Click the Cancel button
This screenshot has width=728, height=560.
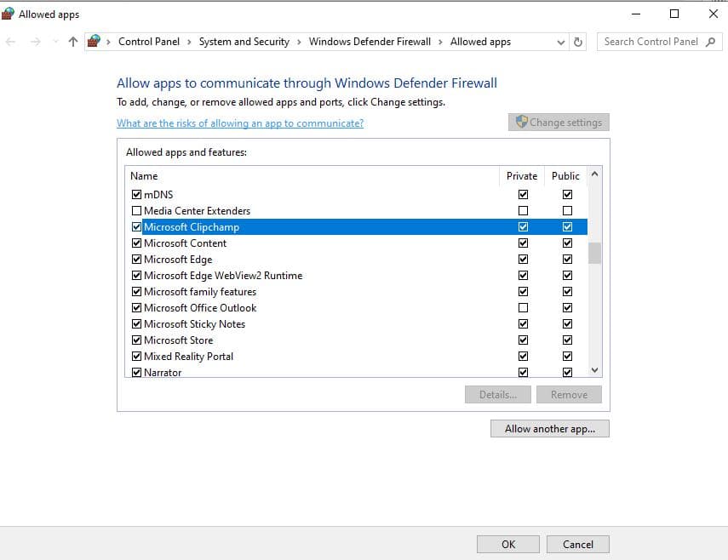click(578, 544)
